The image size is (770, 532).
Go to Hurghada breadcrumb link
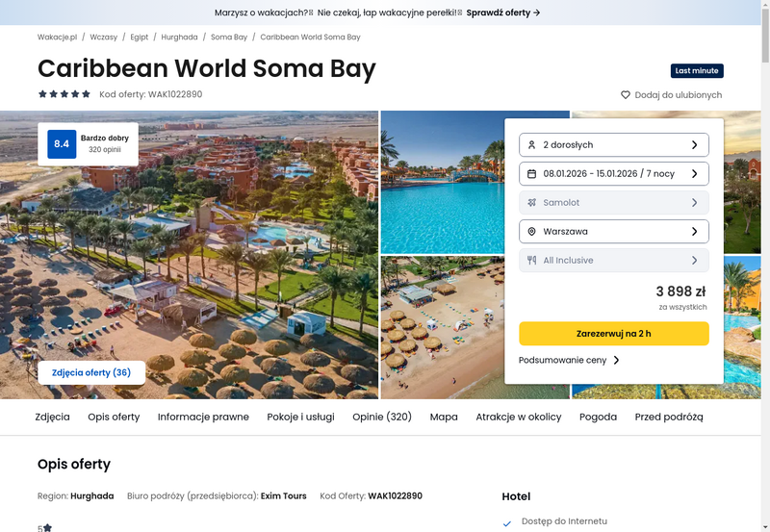pos(180,38)
